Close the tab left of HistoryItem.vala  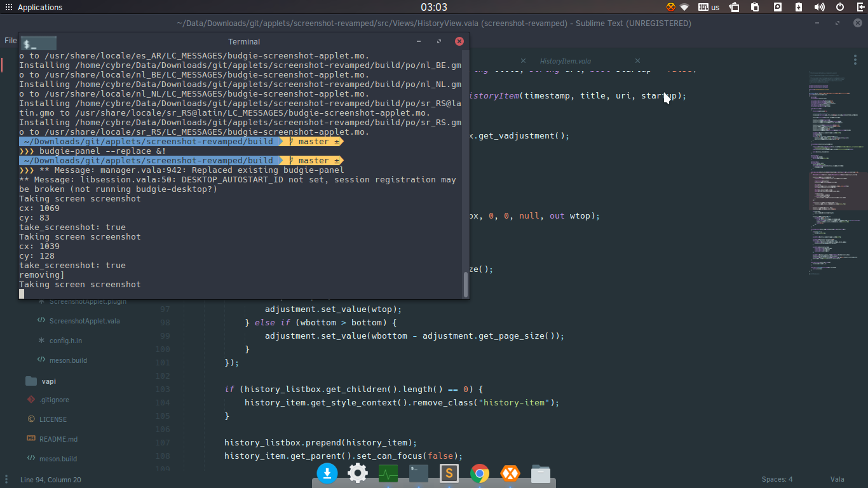[x=523, y=61]
